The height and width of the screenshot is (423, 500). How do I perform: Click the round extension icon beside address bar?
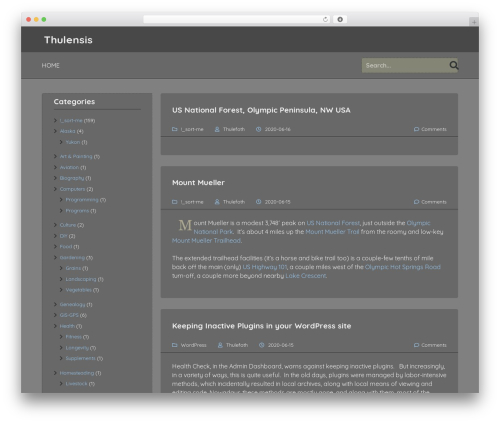coord(340,19)
